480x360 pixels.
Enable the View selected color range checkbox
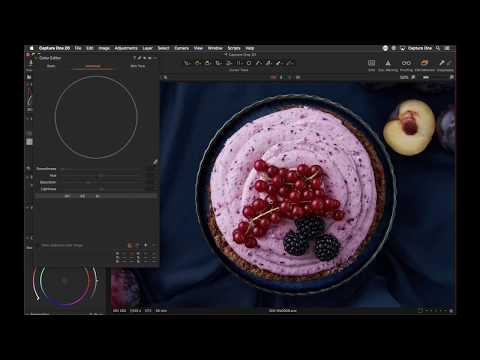tap(39, 245)
